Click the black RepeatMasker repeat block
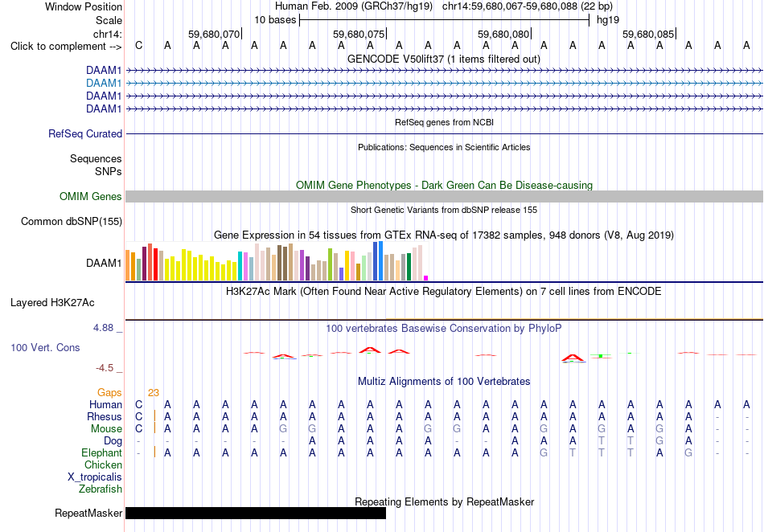The image size is (764, 532). click(256, 513)
